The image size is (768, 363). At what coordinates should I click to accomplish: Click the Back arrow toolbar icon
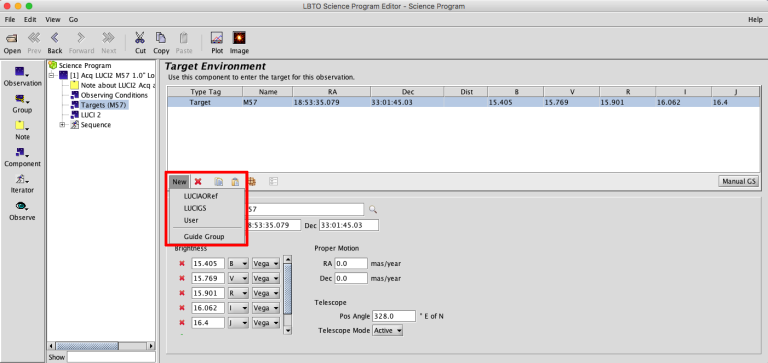coord(55,38)
